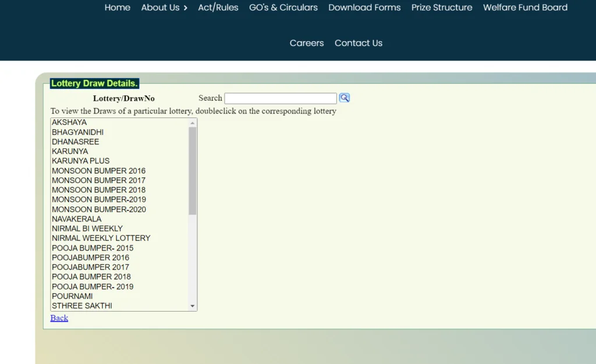This screenshot has height=364, width=596.
Task: Select DHANASREE in the lottery list
Action: tap(119, 141)
